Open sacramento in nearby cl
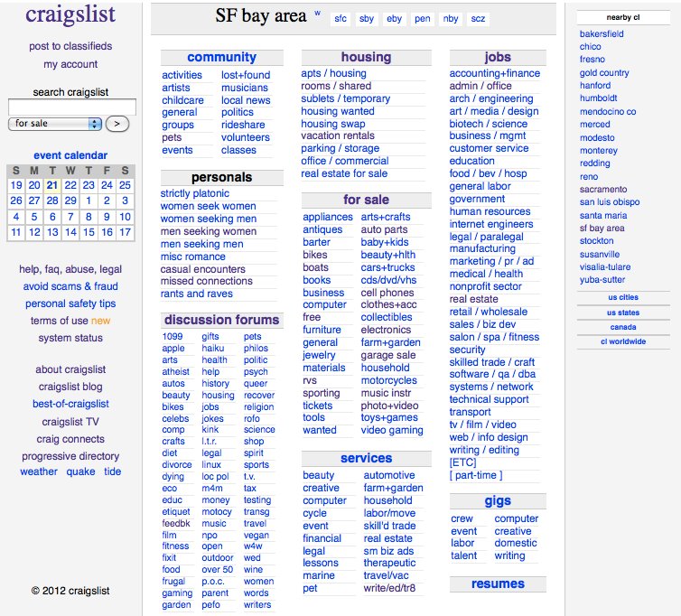The width and height of the screenshot is (681, 616). tap(603, 190)
